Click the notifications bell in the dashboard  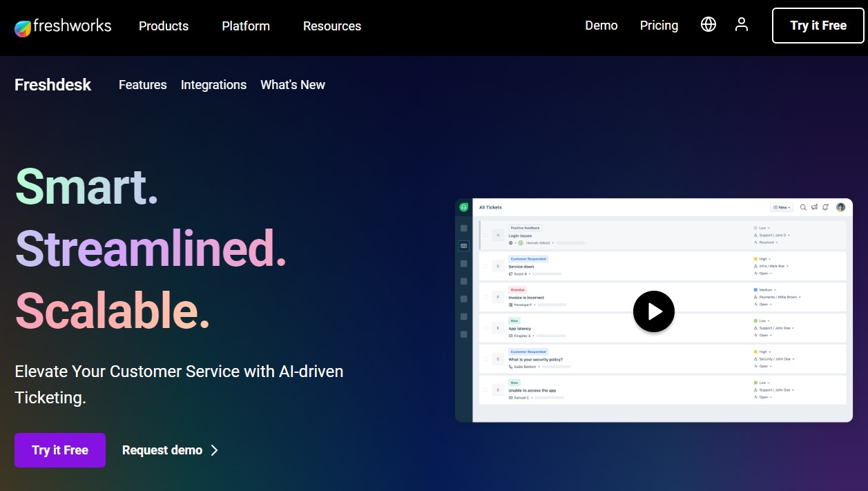(825, 207)
